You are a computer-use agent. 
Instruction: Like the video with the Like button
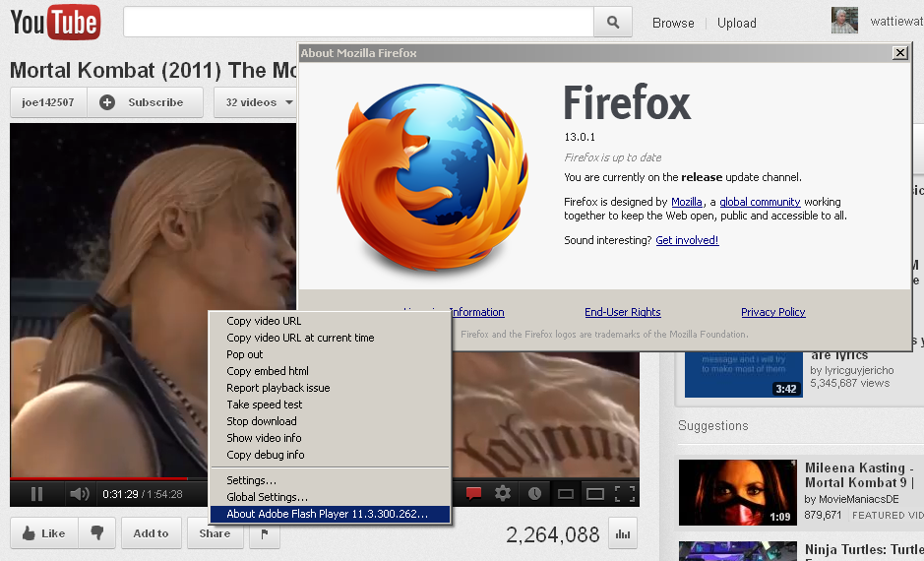tap(43, 533)
